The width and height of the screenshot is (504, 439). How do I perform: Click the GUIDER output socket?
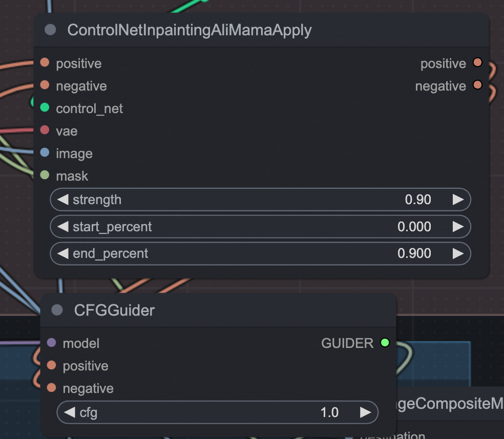point(385,343)
